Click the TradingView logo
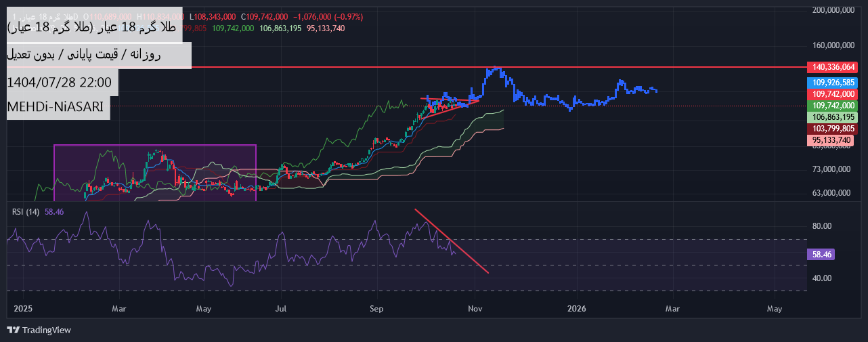 point(39,330)
